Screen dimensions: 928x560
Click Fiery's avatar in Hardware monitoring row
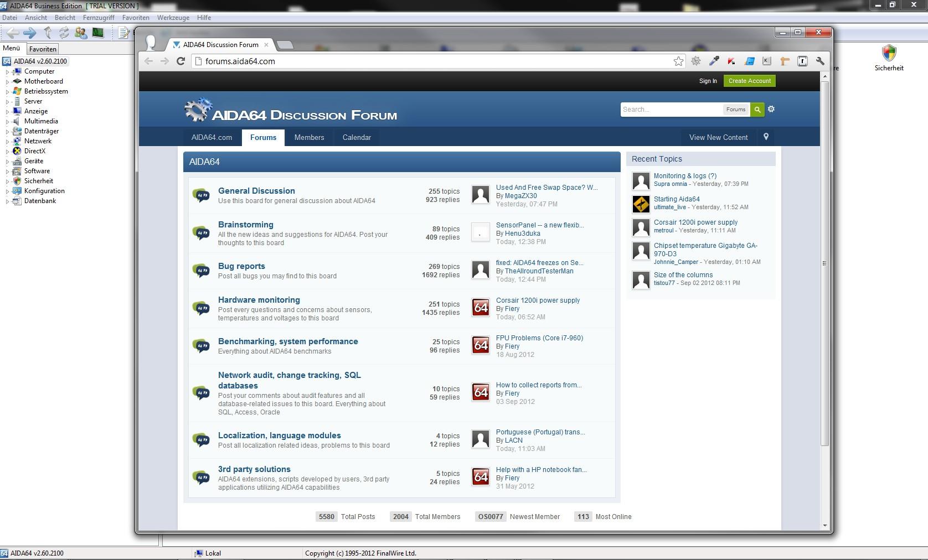481,308
